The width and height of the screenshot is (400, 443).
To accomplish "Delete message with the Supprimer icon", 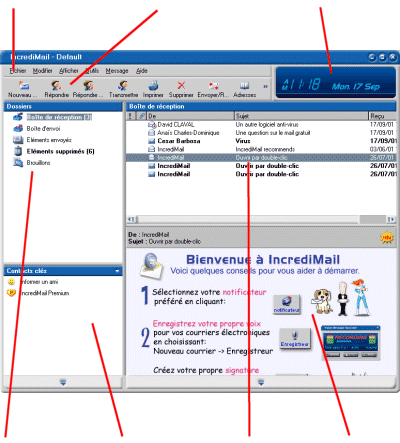I will click(181, 86).
